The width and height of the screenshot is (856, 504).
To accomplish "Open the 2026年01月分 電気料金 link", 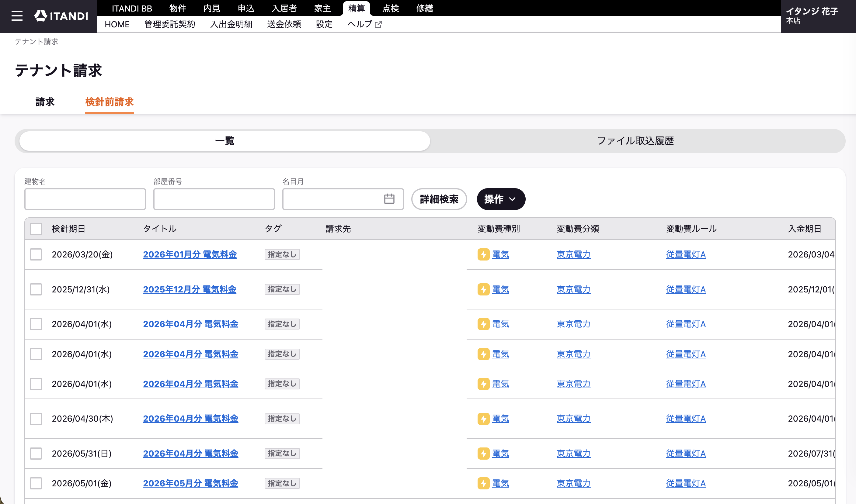I will click(190, 254).
